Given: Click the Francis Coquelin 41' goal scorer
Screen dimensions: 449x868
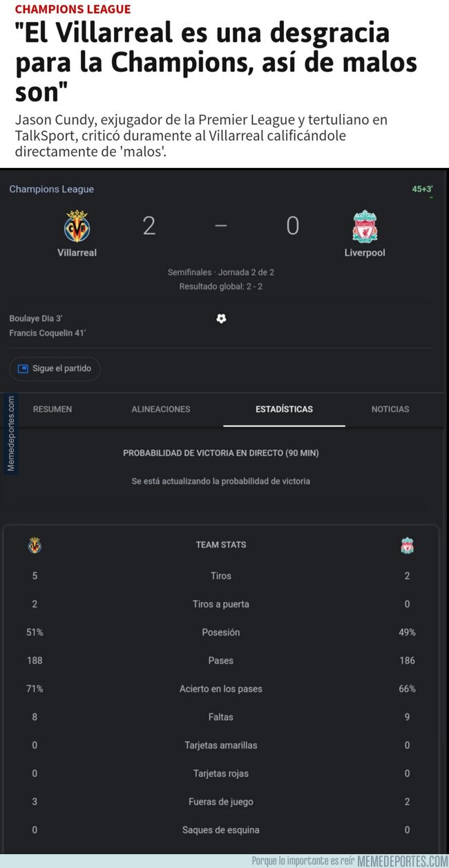Looking at the screenshot, I should coord(48,333).
